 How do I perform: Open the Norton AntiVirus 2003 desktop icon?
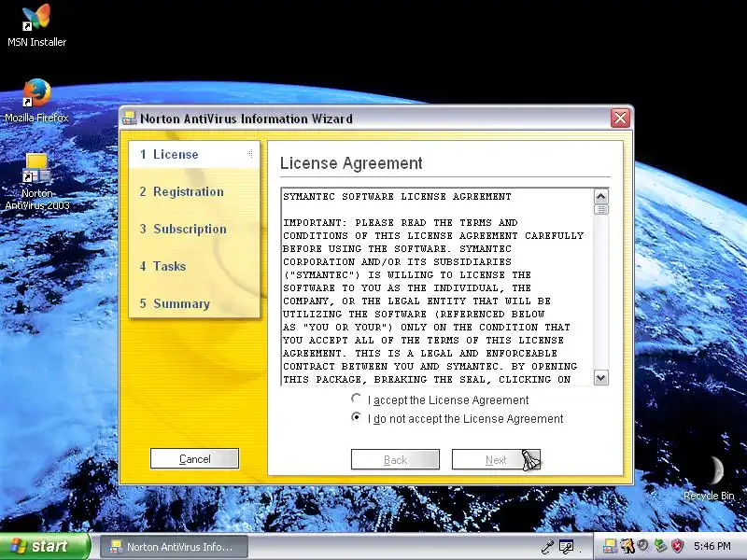click(x=37, y=181)
